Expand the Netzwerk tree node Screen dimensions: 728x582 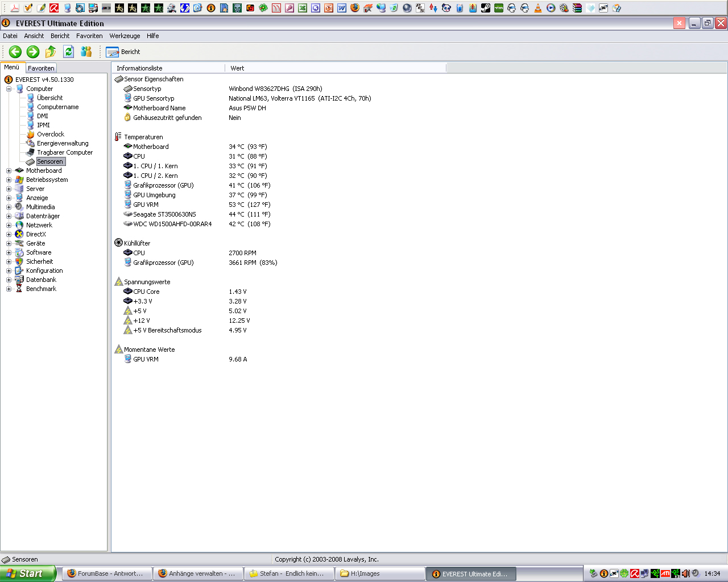[9, 225]
